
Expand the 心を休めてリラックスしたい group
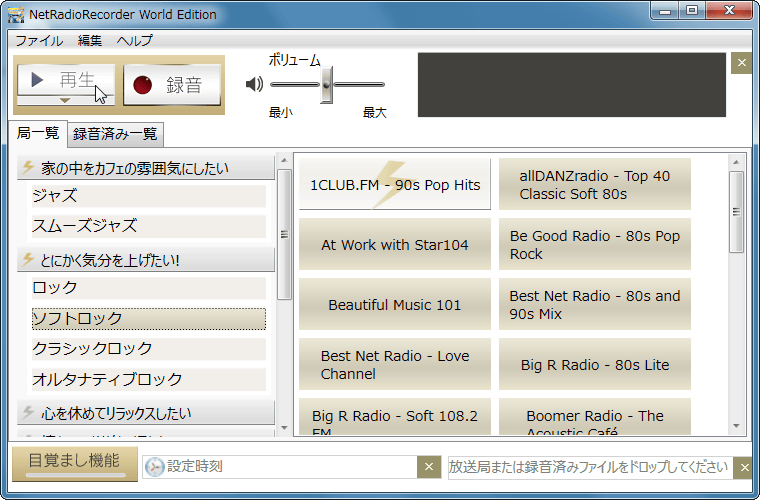pos(146,413)
